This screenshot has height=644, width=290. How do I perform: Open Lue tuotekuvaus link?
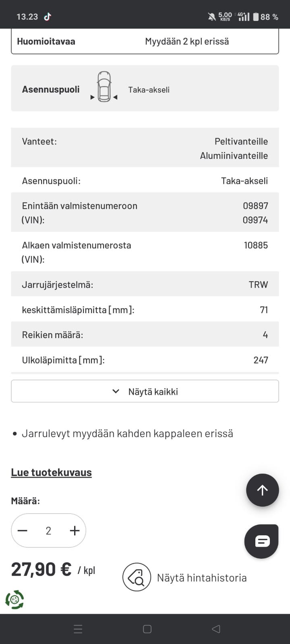click(x=51, y=472)
